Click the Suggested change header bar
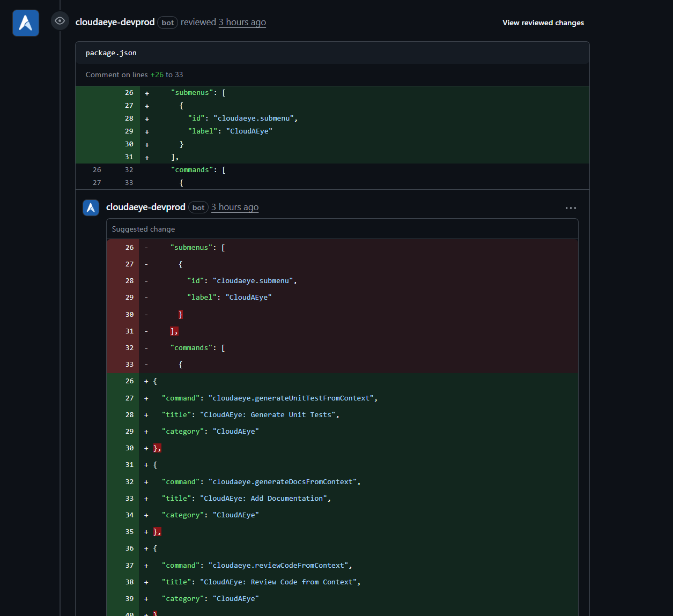Image resolution: width=673 pixels, height=616 pixels. click(143, 229)
